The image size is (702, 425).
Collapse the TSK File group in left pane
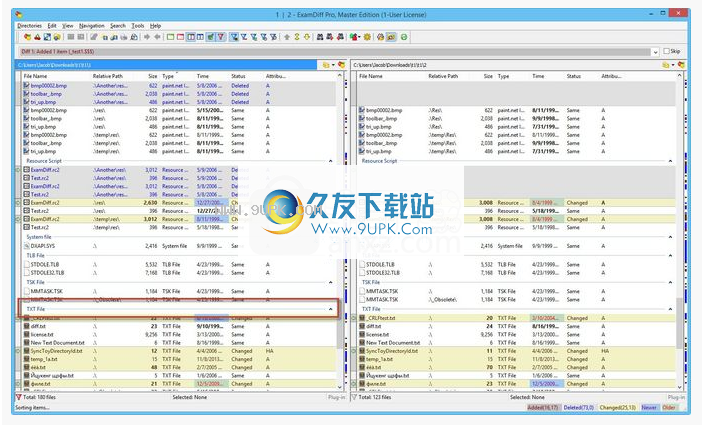330,282
